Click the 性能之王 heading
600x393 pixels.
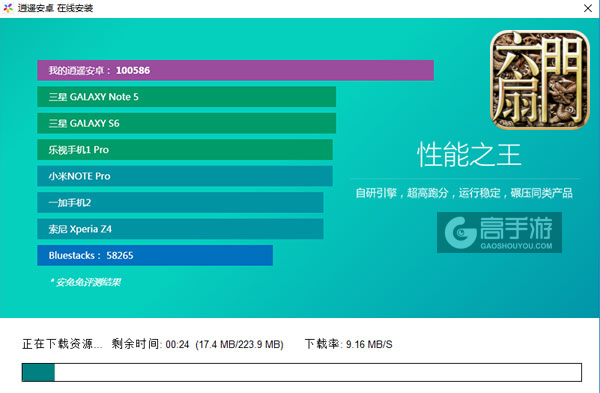click(469, 155)
